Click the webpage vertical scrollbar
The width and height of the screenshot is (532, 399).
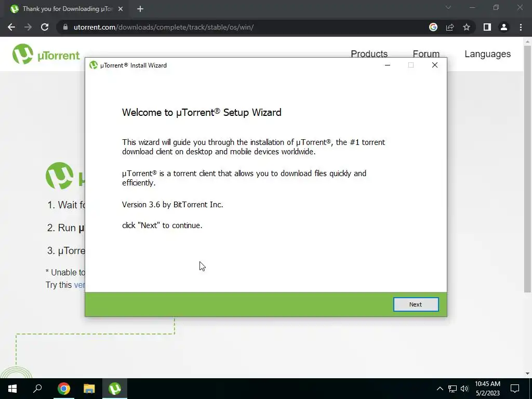(527, 169)
